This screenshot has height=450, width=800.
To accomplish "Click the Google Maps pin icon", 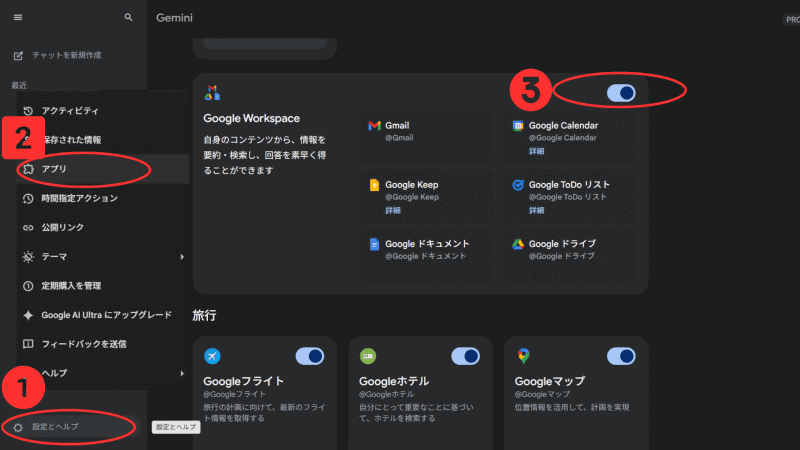I will 523,356.
